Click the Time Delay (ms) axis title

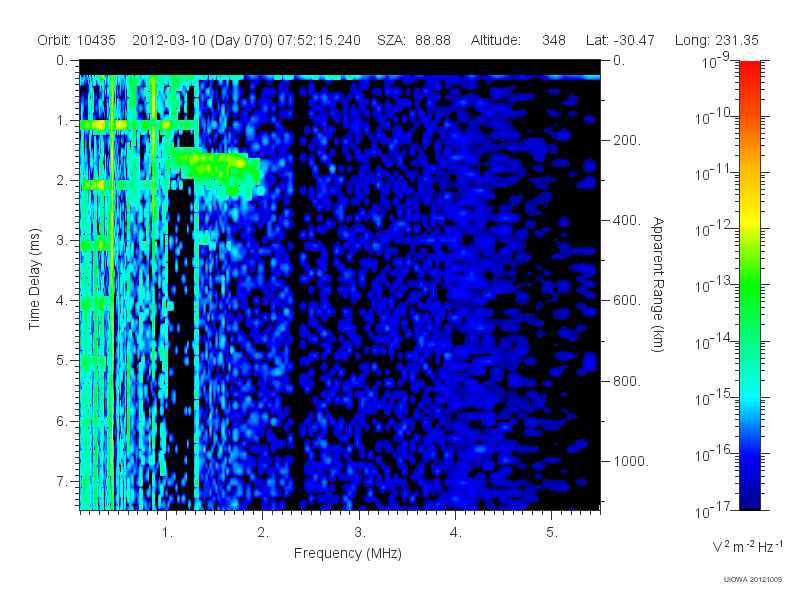34,279
